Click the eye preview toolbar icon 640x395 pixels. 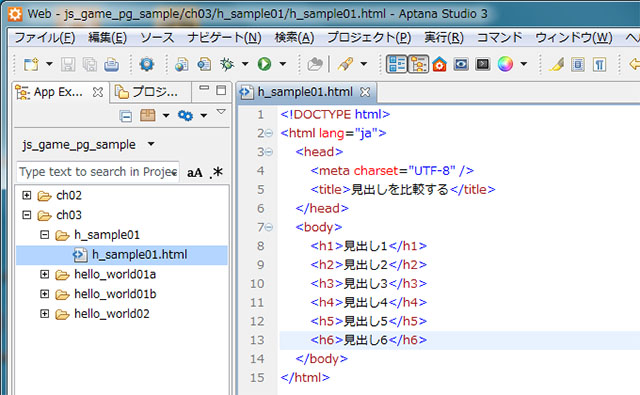(461, 64)
